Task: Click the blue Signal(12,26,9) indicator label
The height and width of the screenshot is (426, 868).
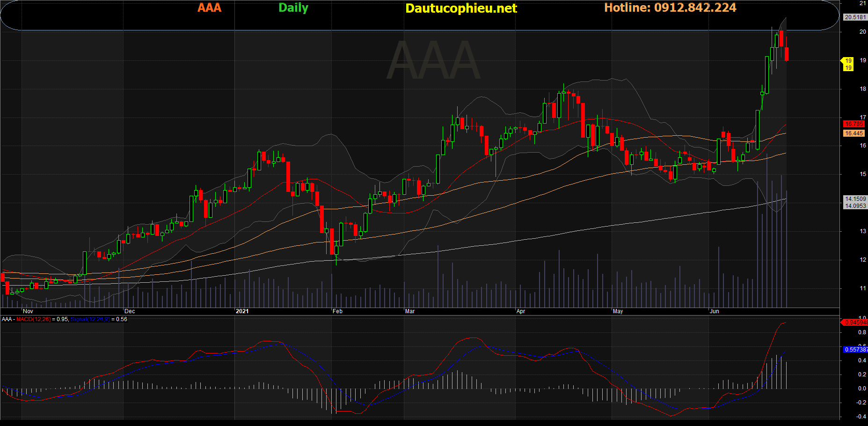Action: click(90, 319)
